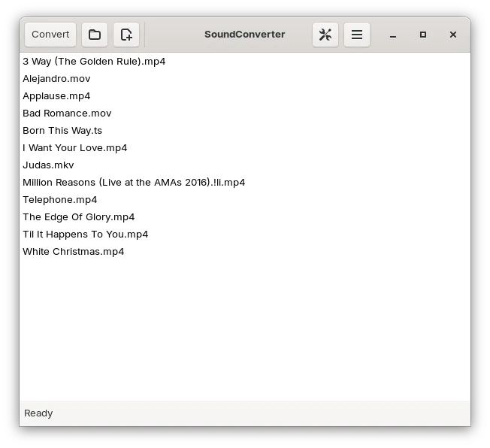Viewport: 490px width, 448px height.
Task: Open the add folder icon
Action: click(95, 35)
